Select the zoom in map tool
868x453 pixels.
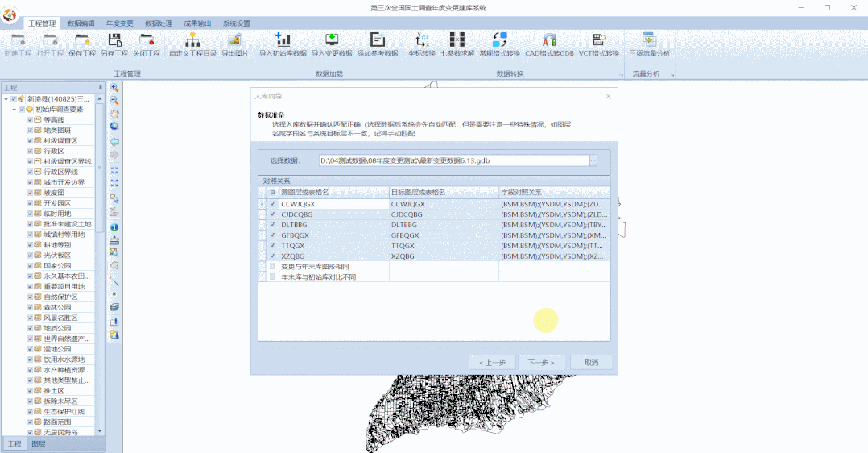tap(114, 88)
